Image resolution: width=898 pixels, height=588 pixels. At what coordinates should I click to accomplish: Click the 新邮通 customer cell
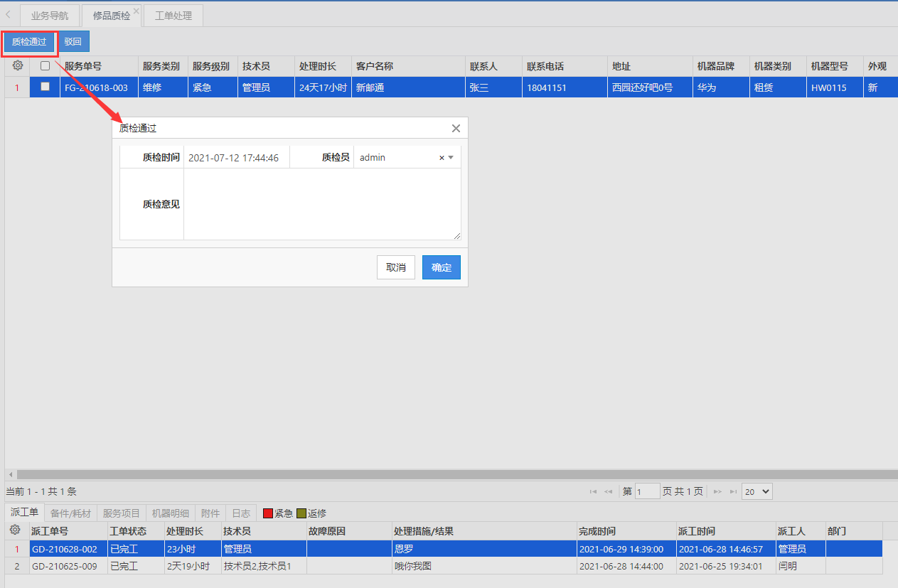click(408, 87)
